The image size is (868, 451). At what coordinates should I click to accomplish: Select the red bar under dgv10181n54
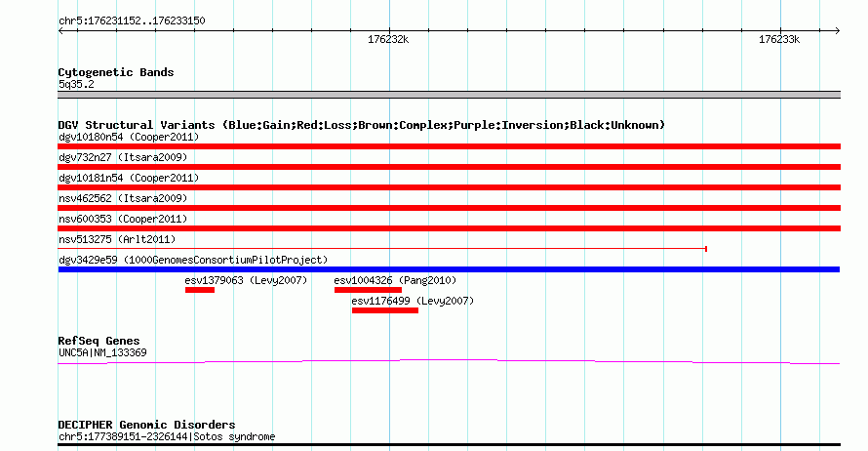(449, 187)
